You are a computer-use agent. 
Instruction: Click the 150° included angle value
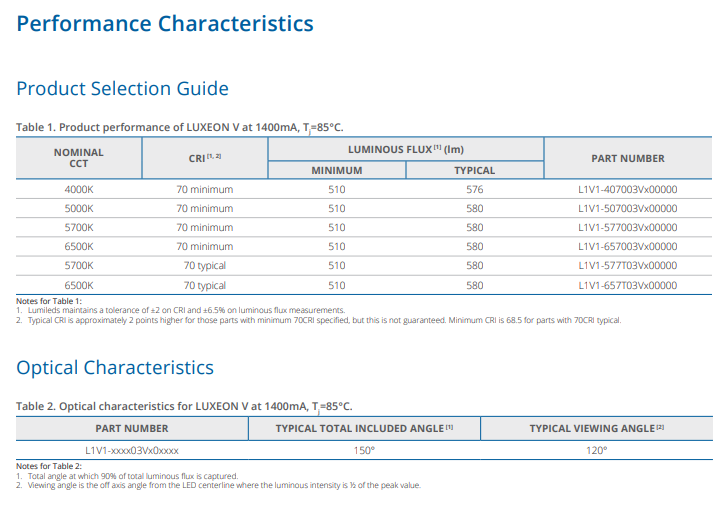364,450
